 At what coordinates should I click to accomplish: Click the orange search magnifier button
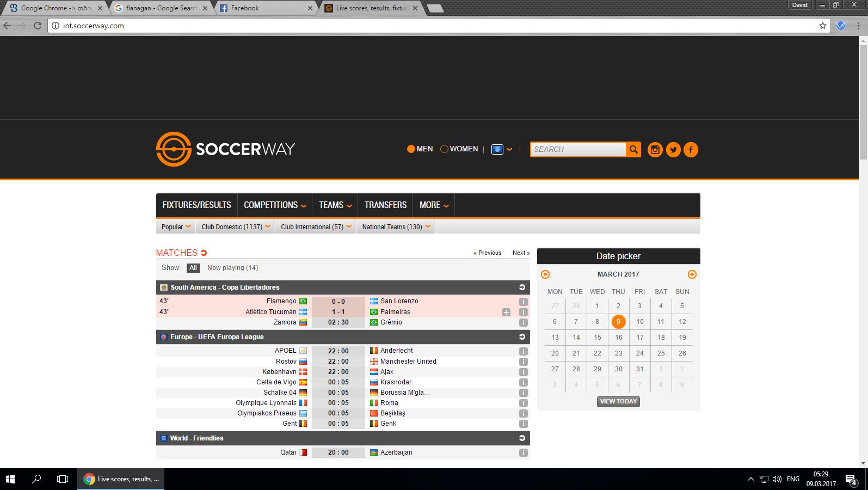pyautogui.click(x=633, y=149)
